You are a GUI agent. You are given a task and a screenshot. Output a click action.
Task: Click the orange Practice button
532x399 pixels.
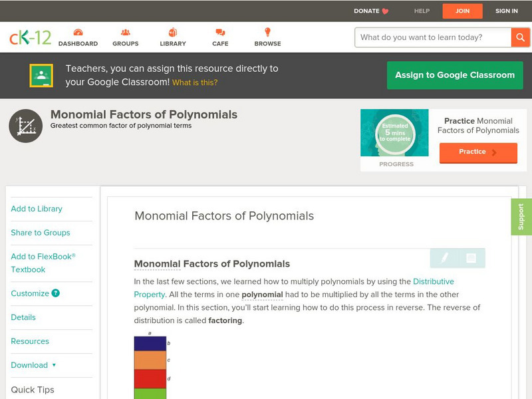click(477, 152)
